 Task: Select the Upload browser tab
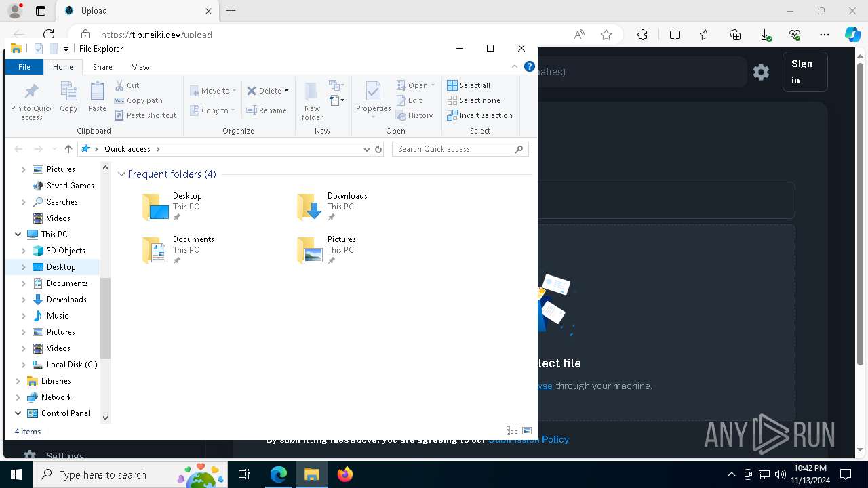point(138,11)
